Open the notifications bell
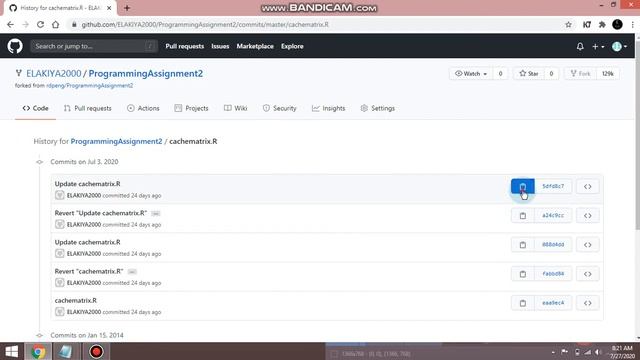The image size is (640, 360). (x=580, y=47)
